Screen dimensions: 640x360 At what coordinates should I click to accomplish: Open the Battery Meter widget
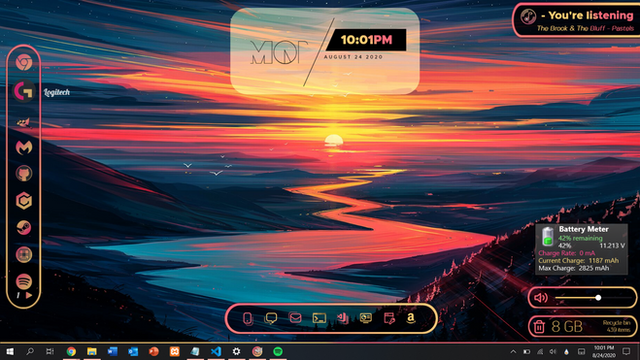click(x=581, y=249)
